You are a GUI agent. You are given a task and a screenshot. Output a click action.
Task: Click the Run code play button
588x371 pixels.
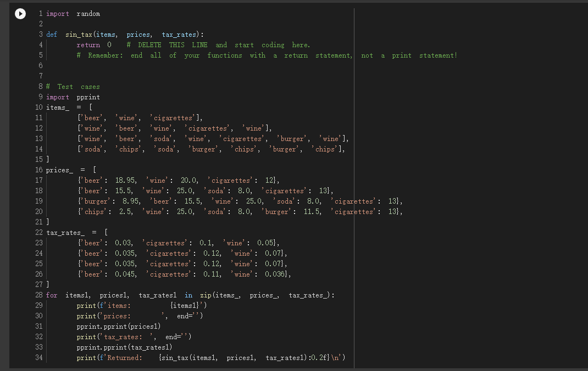[x=20, y=13]
